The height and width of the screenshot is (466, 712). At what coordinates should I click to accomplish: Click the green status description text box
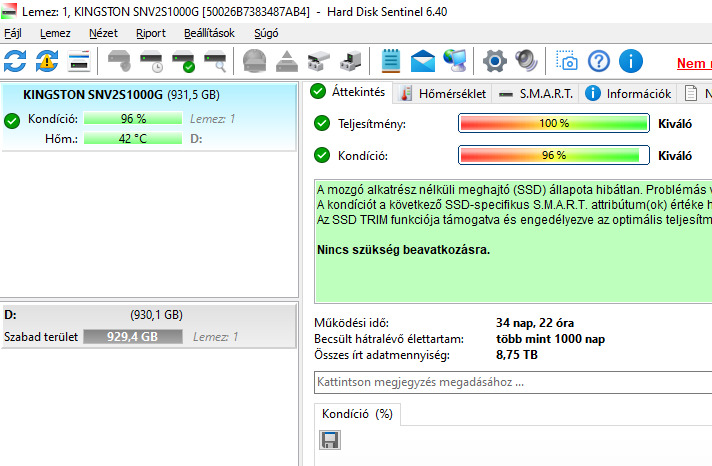513,241
